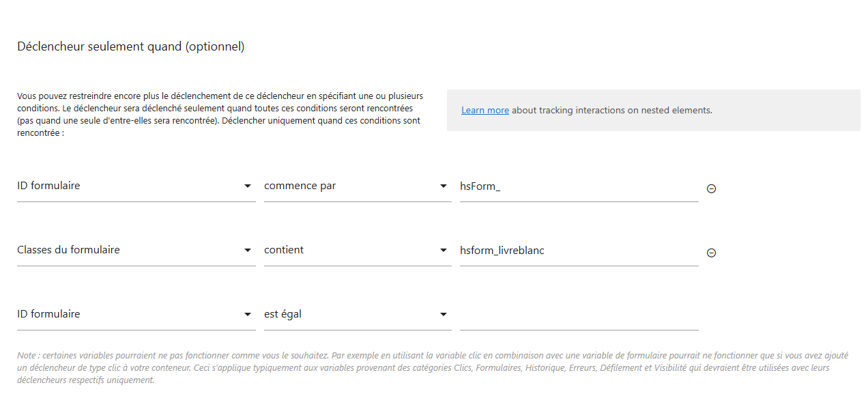Delete the 'hsform_livreblanc' condition row

(x=711, y=253)
